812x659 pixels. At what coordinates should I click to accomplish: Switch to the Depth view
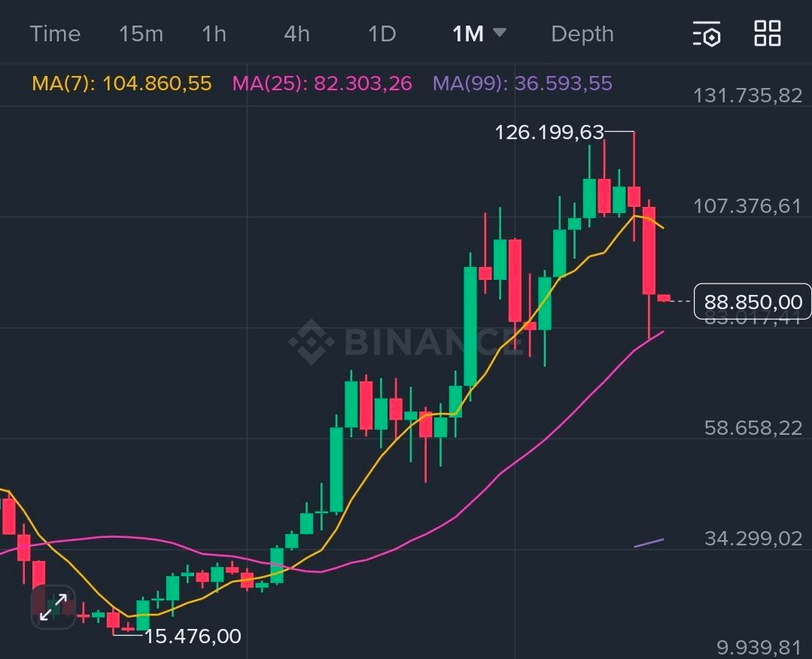(x=582, y=34)
